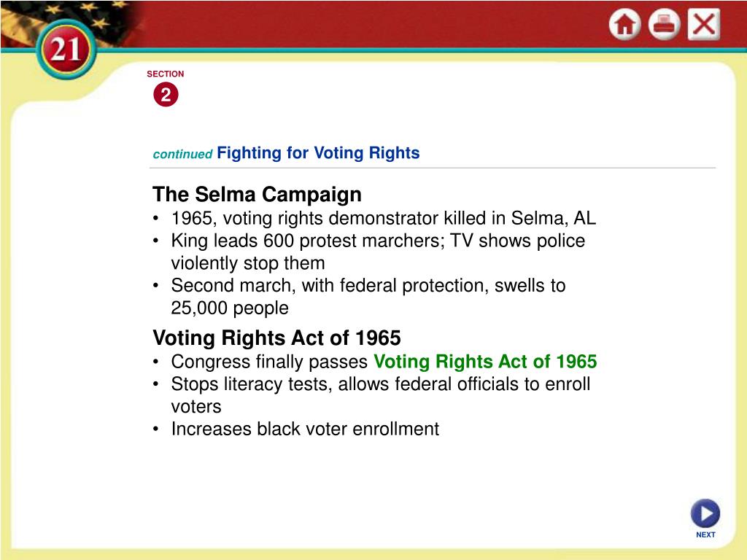The width and height of the screenshot is (747, 560).
Task: Select the Stops literacy tests bullet
Action: (371, 394)
